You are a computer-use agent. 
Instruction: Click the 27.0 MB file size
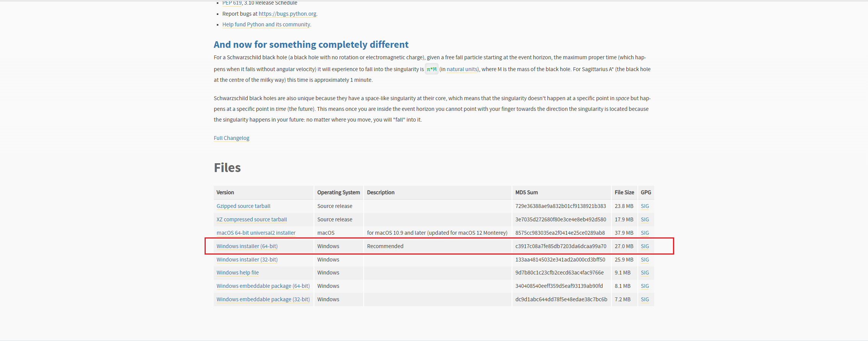624,246
